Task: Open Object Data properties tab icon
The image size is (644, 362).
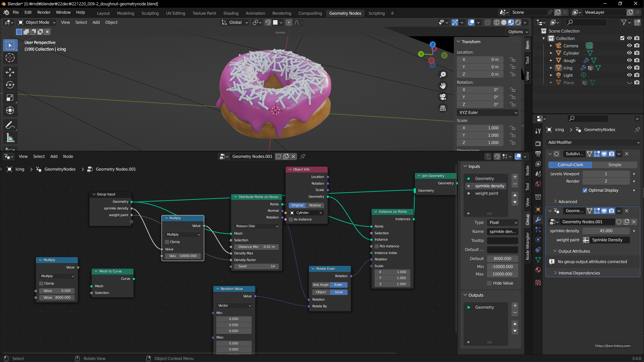Action: 538,259
